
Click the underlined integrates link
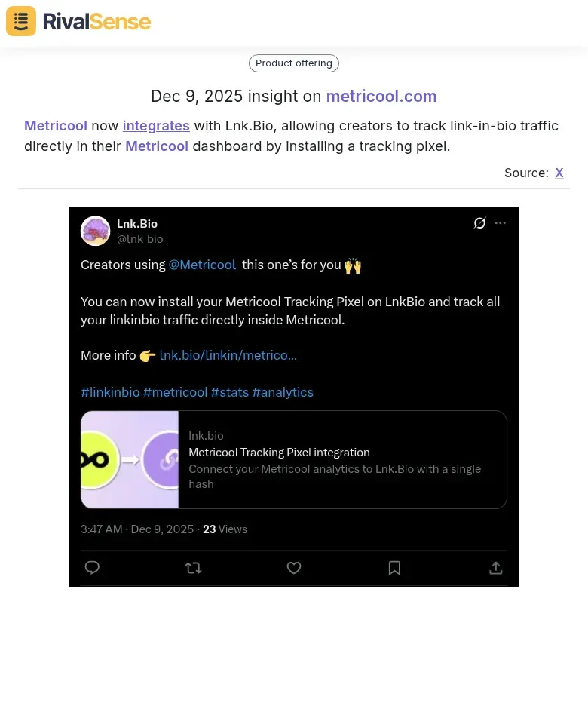156,126
